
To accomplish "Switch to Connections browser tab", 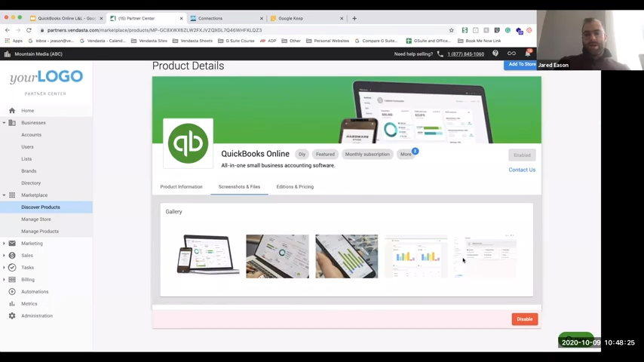I will [226, 19].
